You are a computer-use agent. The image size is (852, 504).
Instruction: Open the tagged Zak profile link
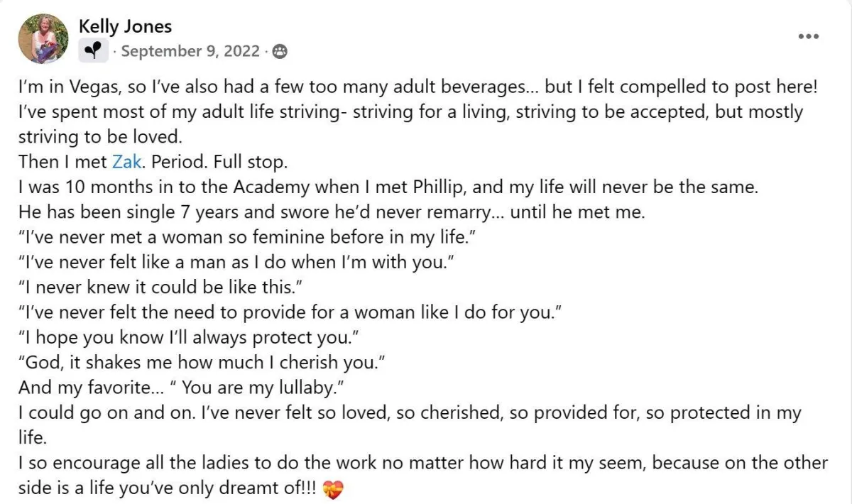126,162
